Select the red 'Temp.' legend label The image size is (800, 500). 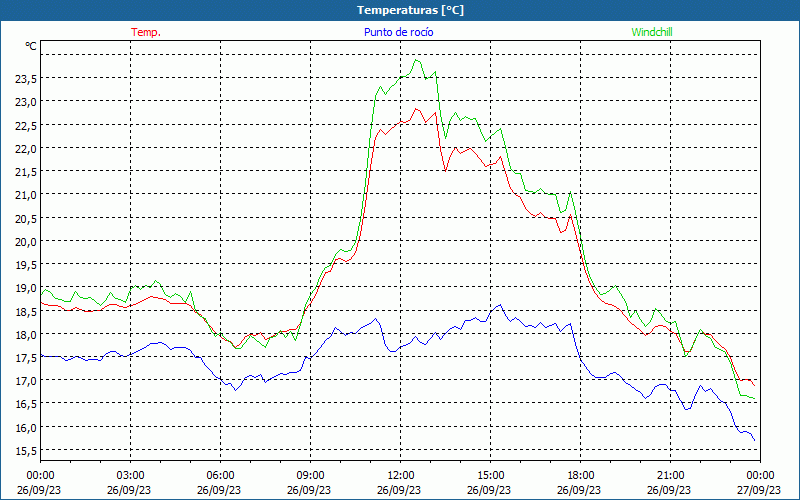coord(146,32)
